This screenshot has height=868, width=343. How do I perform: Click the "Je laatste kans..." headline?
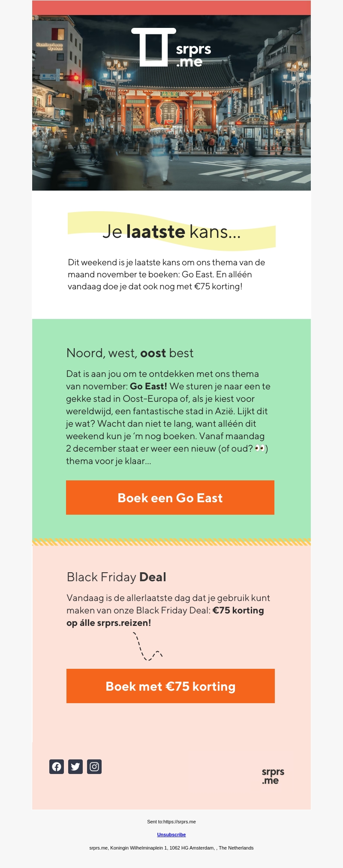coord(171,232)
